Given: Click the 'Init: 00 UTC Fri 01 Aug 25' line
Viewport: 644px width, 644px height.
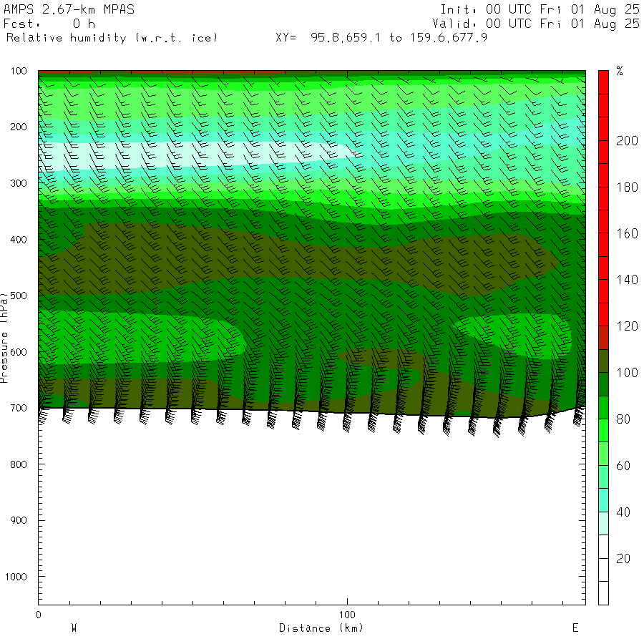Looking at the screenshot, I should [x=540, y=9].
